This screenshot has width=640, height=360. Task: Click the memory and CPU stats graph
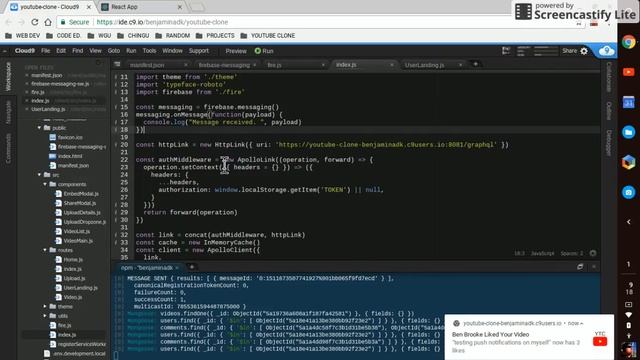537,51
